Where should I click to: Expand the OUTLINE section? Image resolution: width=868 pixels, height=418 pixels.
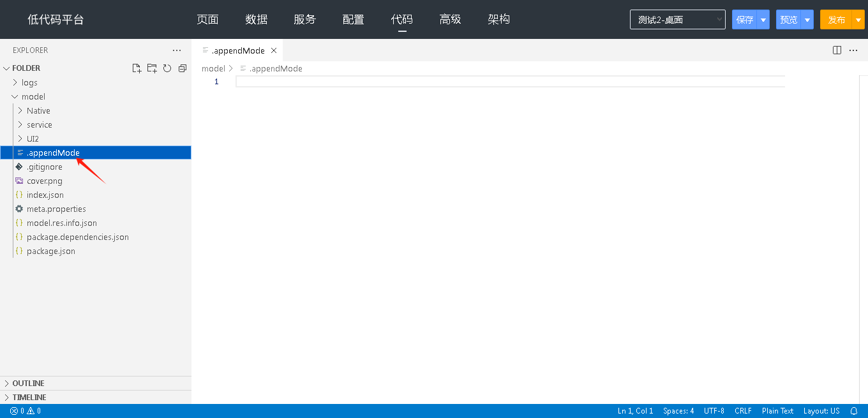pos(28,384)
